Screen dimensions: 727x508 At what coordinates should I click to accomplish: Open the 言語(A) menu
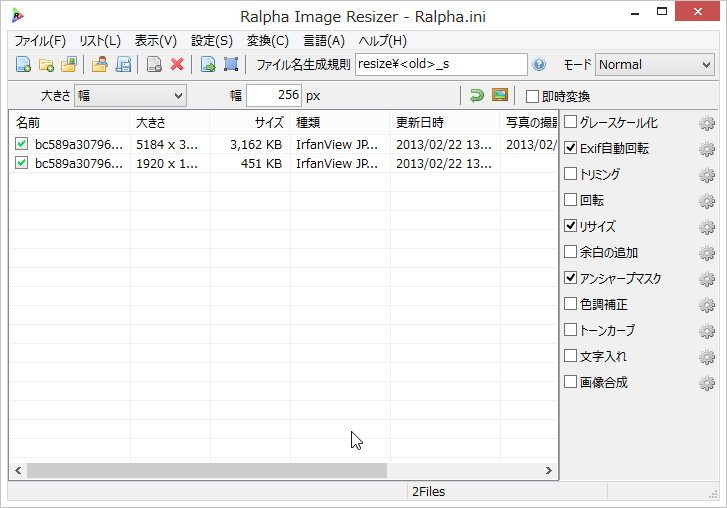324,41
